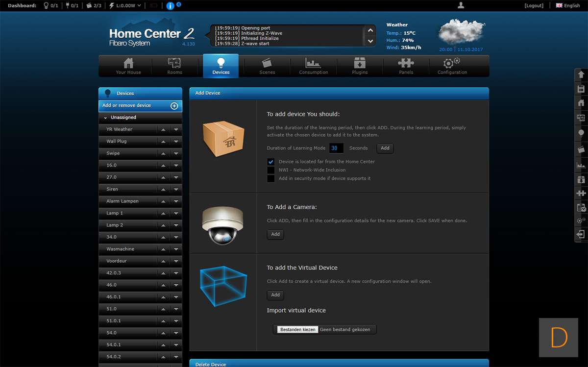Click the plug counter icon in dashboard

tap(67, 5)
